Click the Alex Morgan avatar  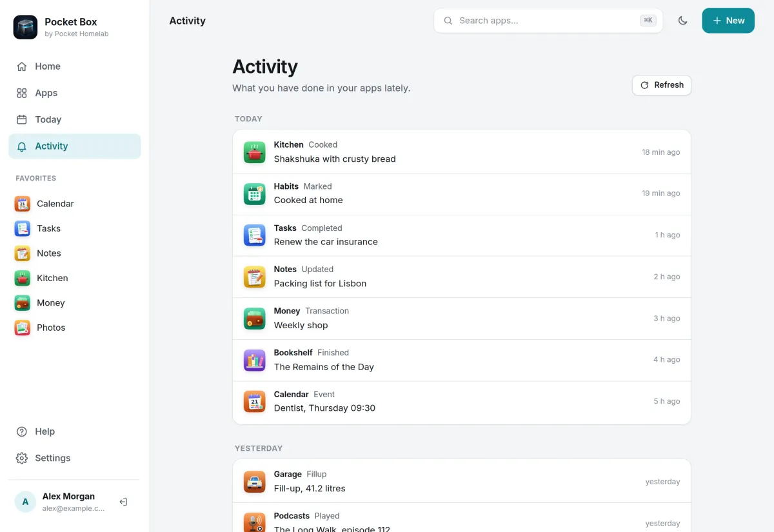click(x=25, y=502)
